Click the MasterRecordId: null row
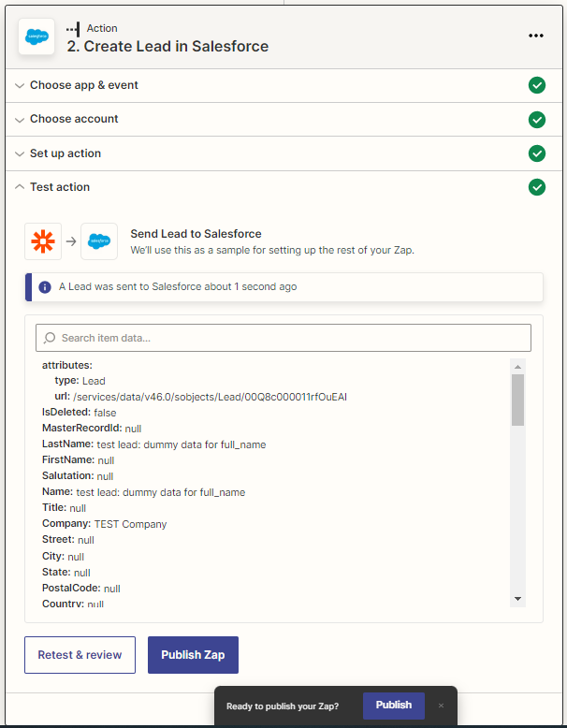Viewport: 567px width, 728px height. tap(92, 428)
